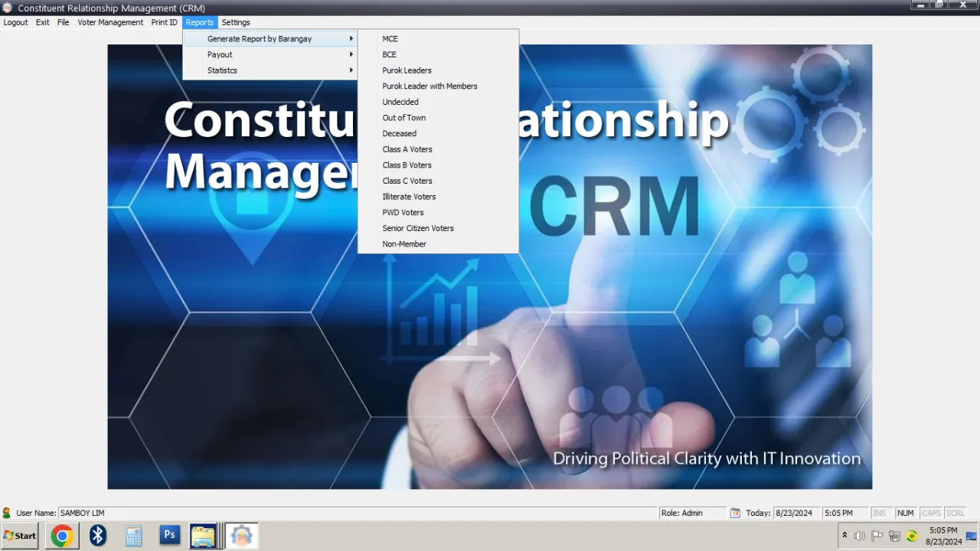Select the Deceased report
Viewport: 980px width, 551px height.
(x=438, y=133)
